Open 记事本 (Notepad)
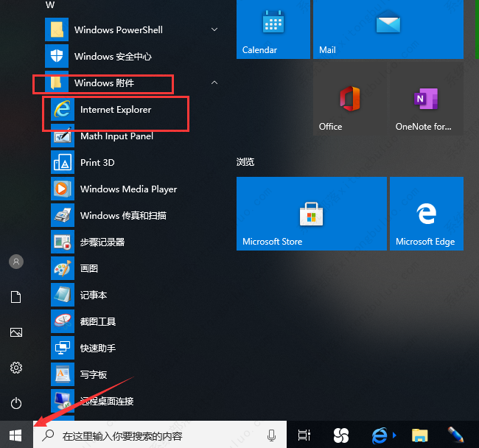479x448 pixels. tap(93, 295)
